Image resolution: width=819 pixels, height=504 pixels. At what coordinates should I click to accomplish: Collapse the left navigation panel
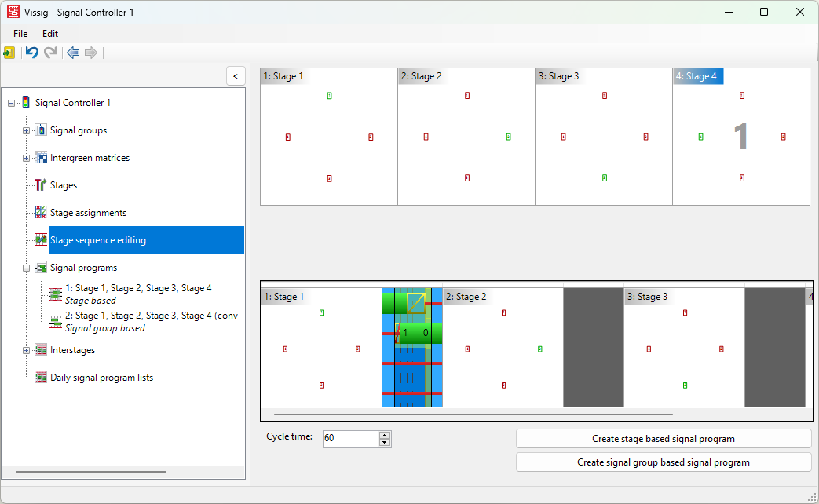236,76
